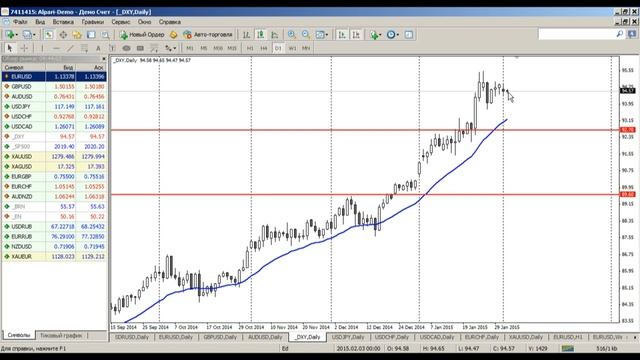Select the horizontal line drawing tool
640x360 pixels.
(56, 48)
